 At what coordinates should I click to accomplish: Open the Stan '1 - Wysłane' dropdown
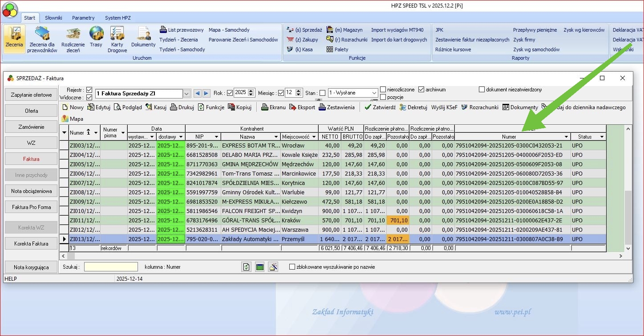pos(374,93)
